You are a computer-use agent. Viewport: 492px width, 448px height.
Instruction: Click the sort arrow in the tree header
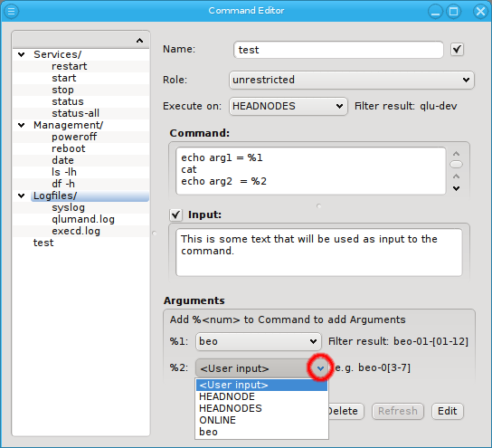click(139, 41)
